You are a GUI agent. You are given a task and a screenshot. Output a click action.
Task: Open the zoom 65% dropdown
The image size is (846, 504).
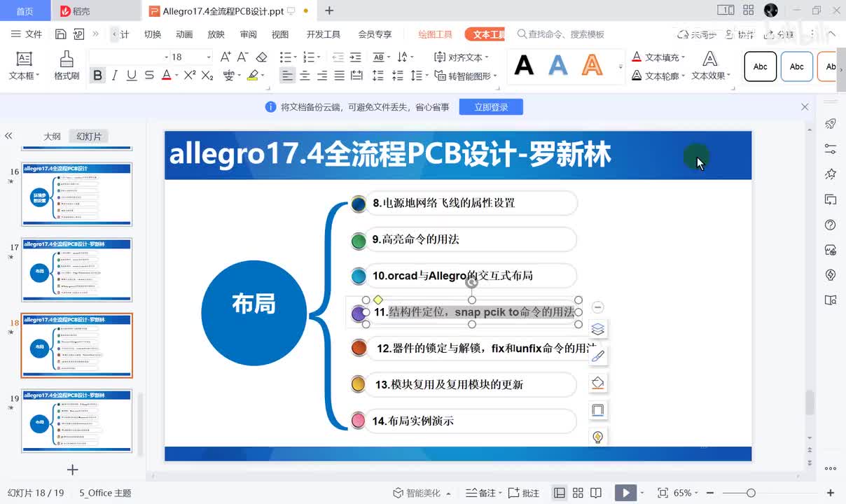click(686, 493)
